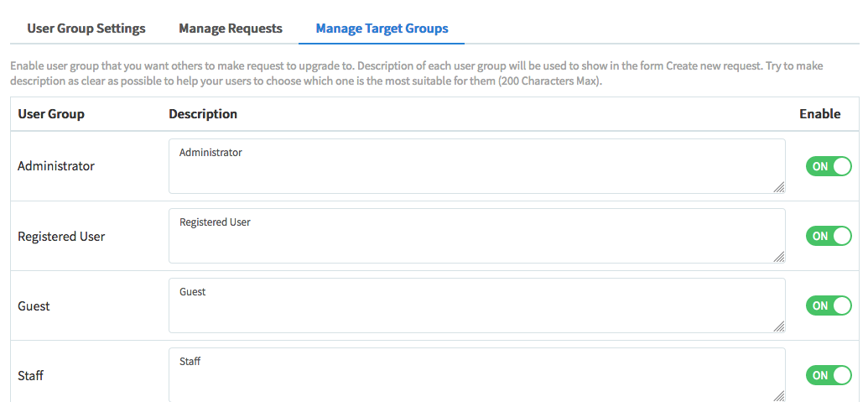The width and height of the screenshot is (868, 402).
Task: Switch off the Staff group toggle
Action: coord(828,375)
